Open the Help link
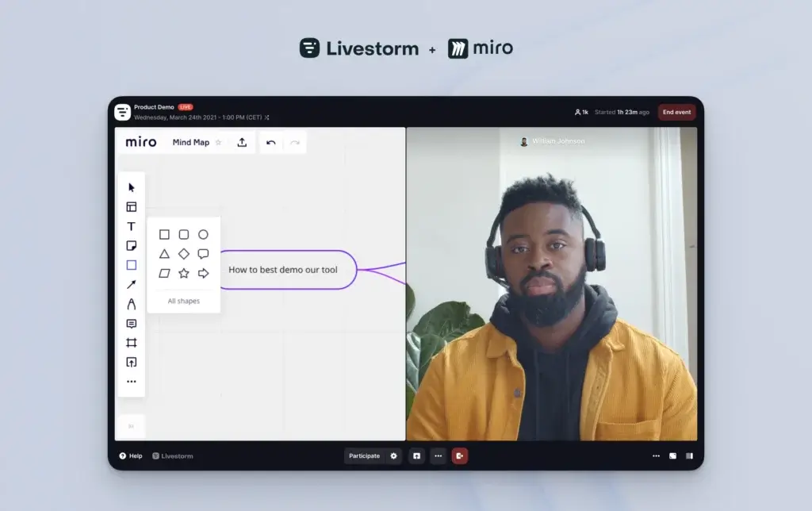The image size is (812, 511). click(x=131, y=456)
